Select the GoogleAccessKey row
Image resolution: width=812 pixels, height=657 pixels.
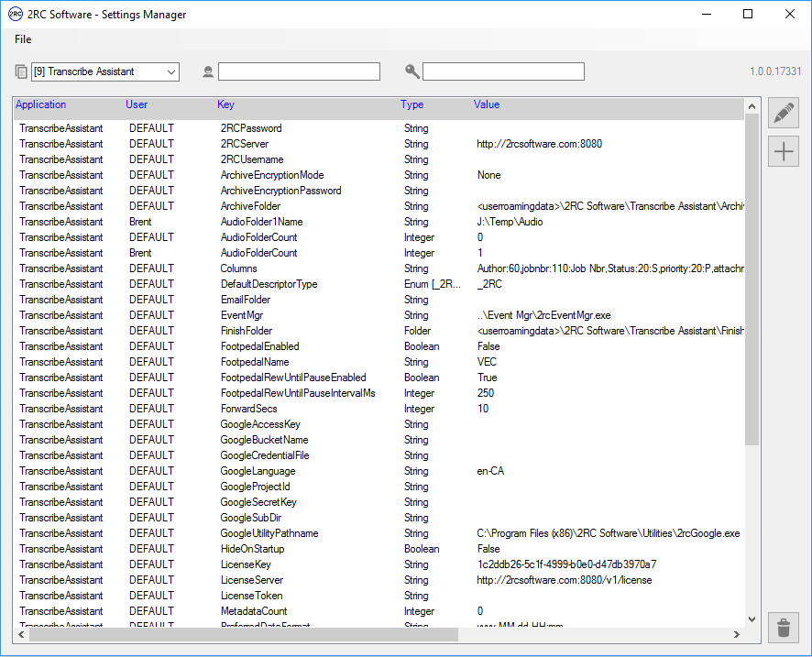[379, 424]
